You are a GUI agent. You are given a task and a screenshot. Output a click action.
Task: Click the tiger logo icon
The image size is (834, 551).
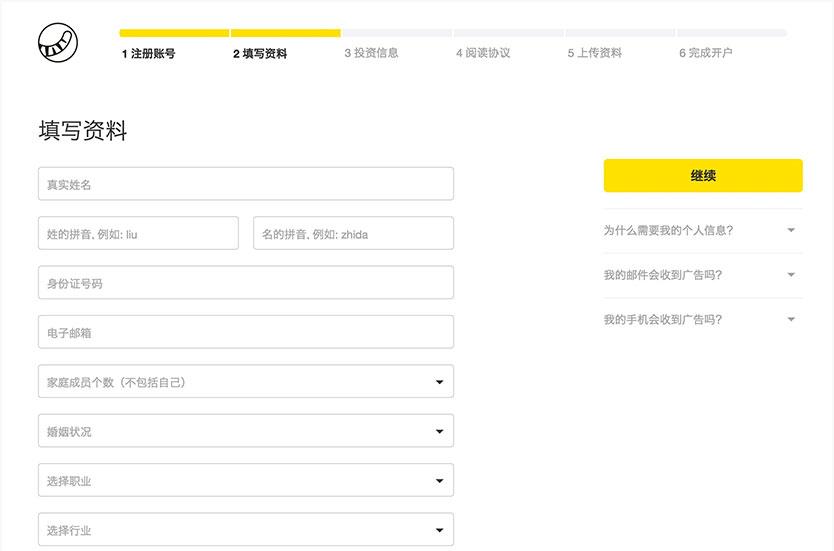[x=58, y=43]
